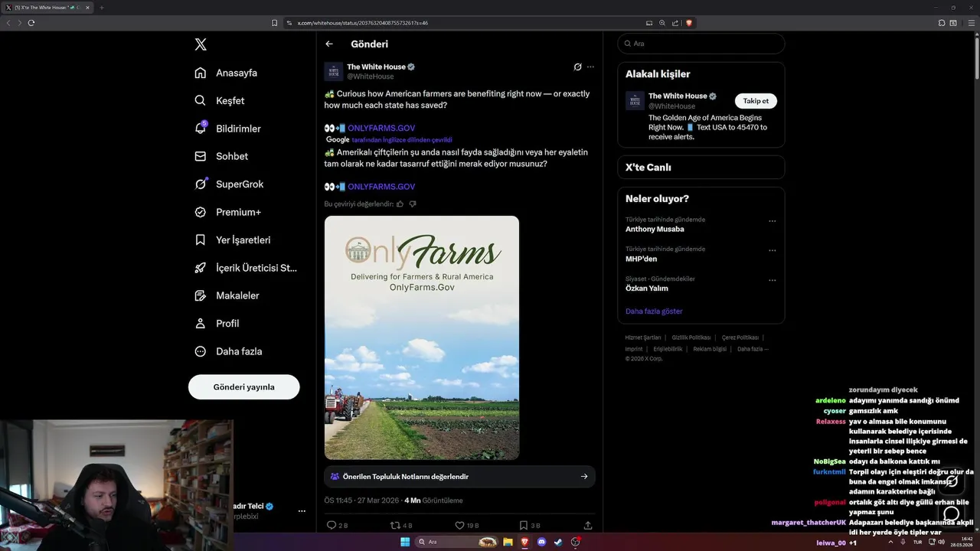Click Takip et follow button
980x551 pixels.
point(756,101)
